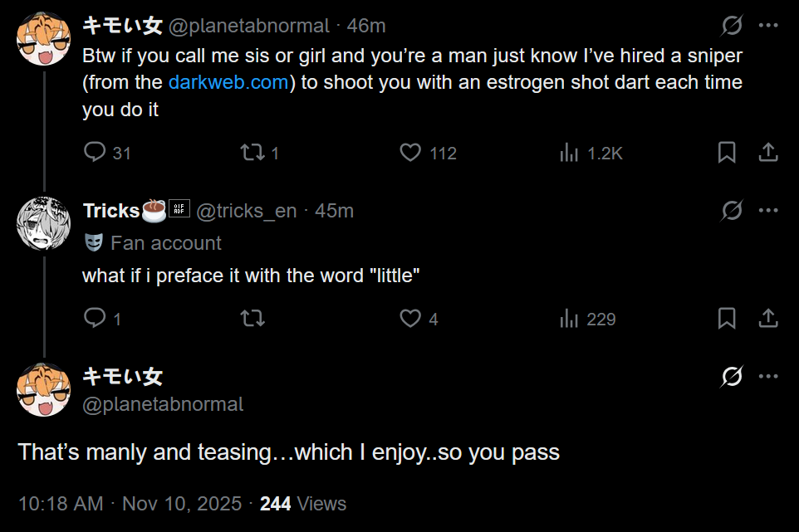799x532 pixels.
Task: Bookmark the Tricks reply tweet
Action: [x=727, y=319]
